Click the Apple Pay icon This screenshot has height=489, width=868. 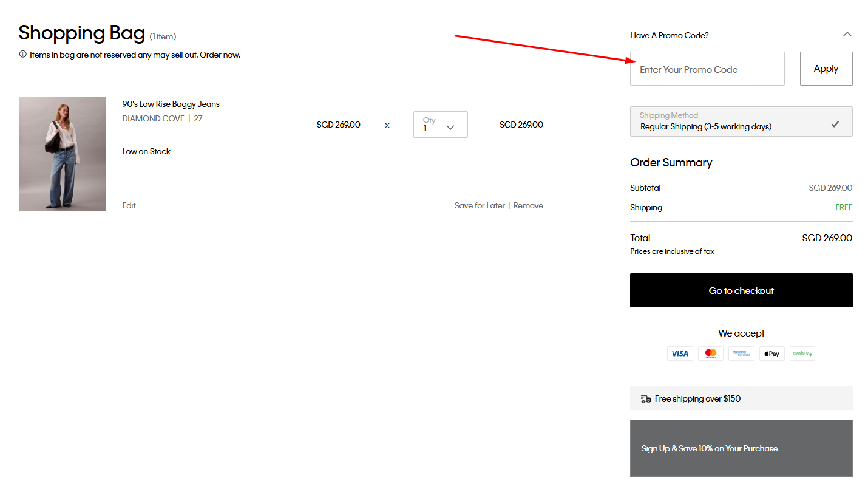[771, 354]
